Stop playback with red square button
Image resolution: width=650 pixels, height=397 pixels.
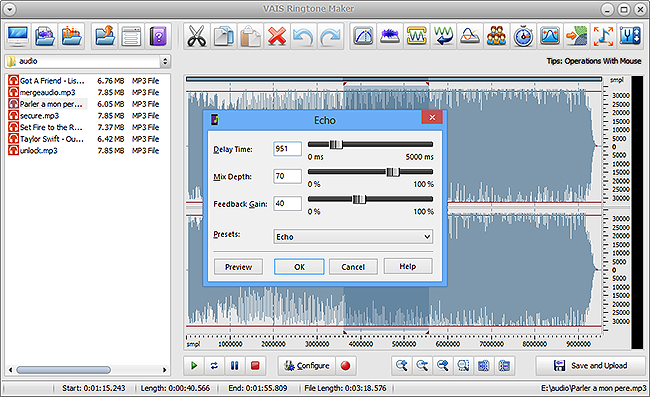tap(255, 366)
